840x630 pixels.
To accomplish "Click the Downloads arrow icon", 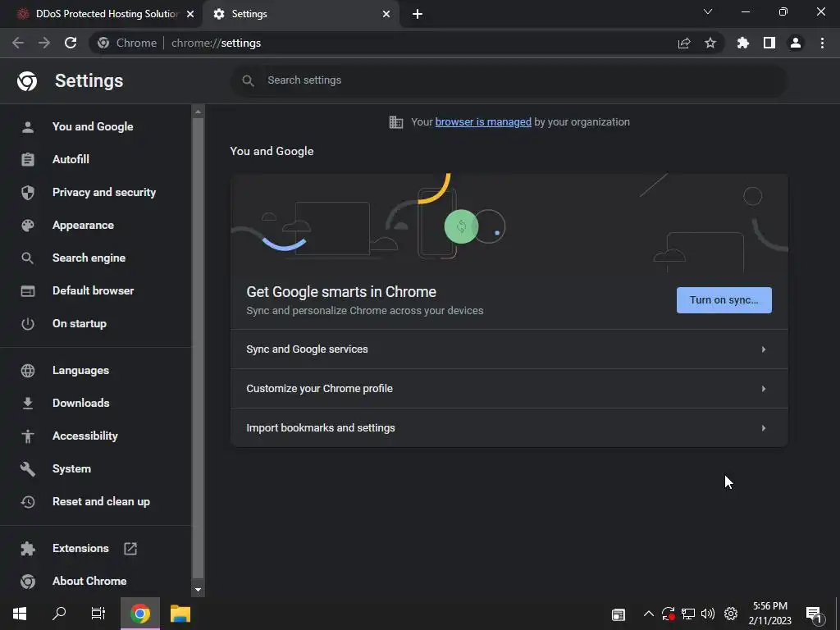I will (x=28, y=404).
